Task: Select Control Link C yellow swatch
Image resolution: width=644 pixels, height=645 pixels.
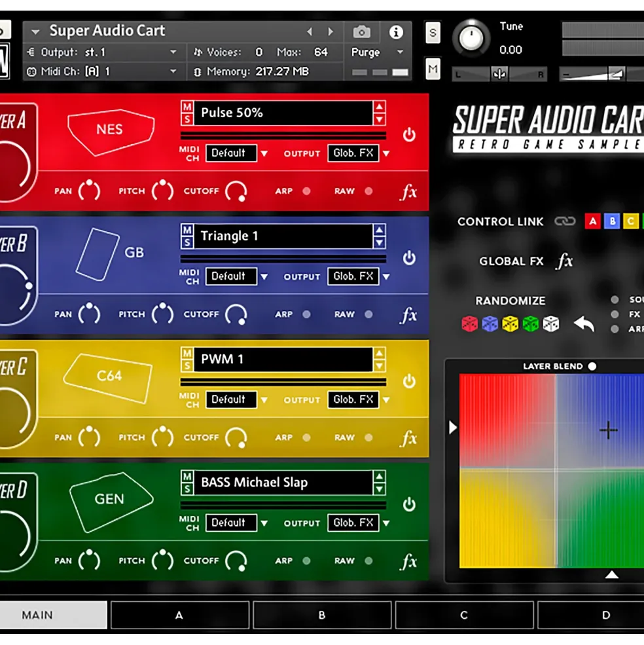Action: pos(631,221)
